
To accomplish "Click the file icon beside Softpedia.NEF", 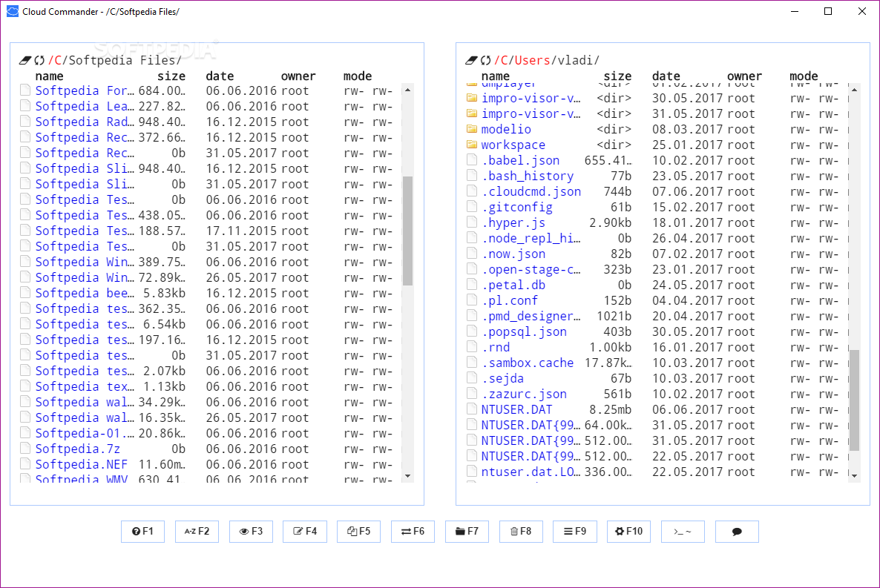I will click(x=25, y=464).
